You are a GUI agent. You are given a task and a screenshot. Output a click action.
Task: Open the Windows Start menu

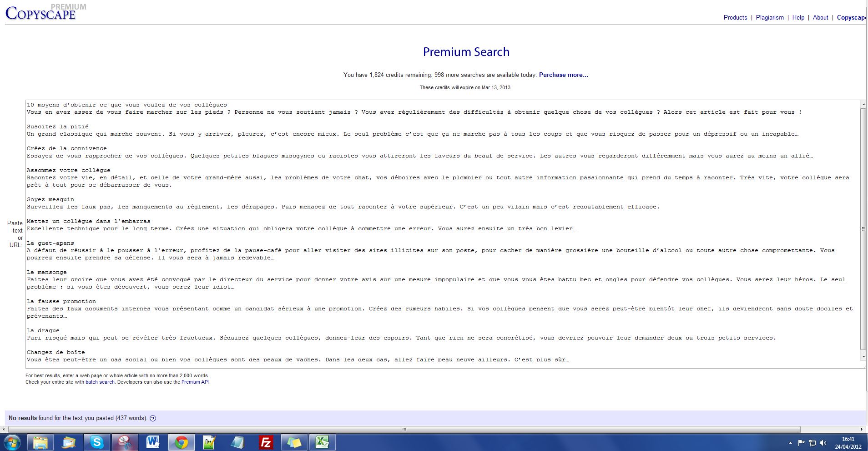pos(12,442)
